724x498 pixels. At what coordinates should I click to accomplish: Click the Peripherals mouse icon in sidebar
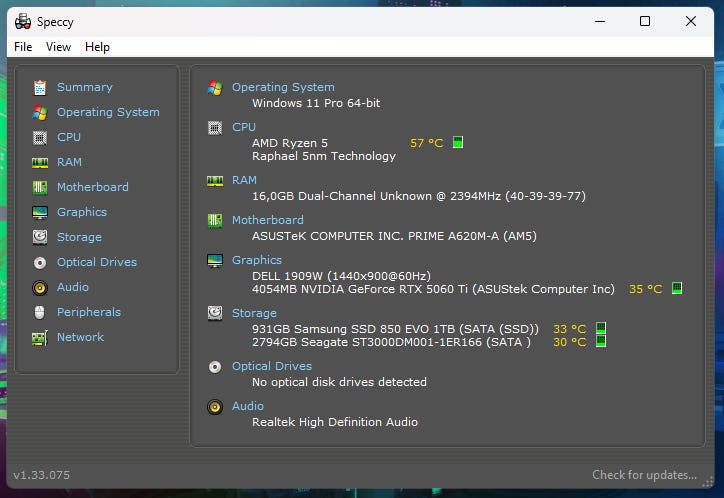40,312
